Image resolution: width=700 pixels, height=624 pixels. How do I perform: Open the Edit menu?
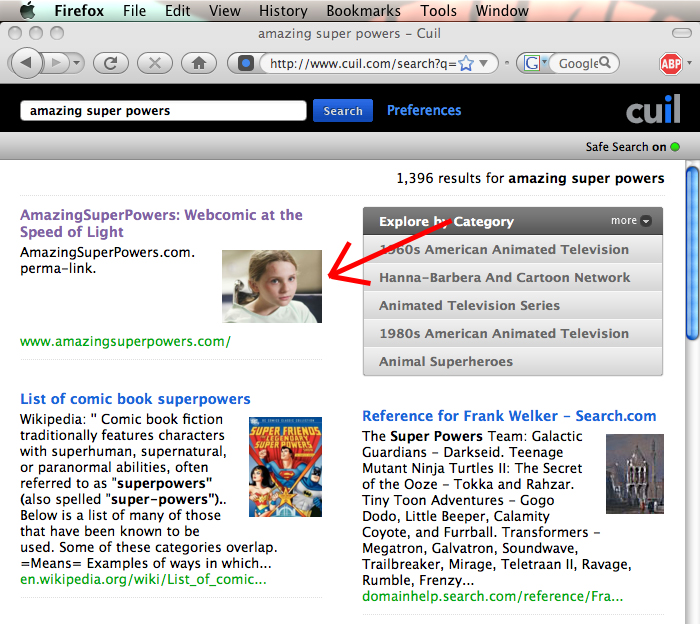pos(178,10)
